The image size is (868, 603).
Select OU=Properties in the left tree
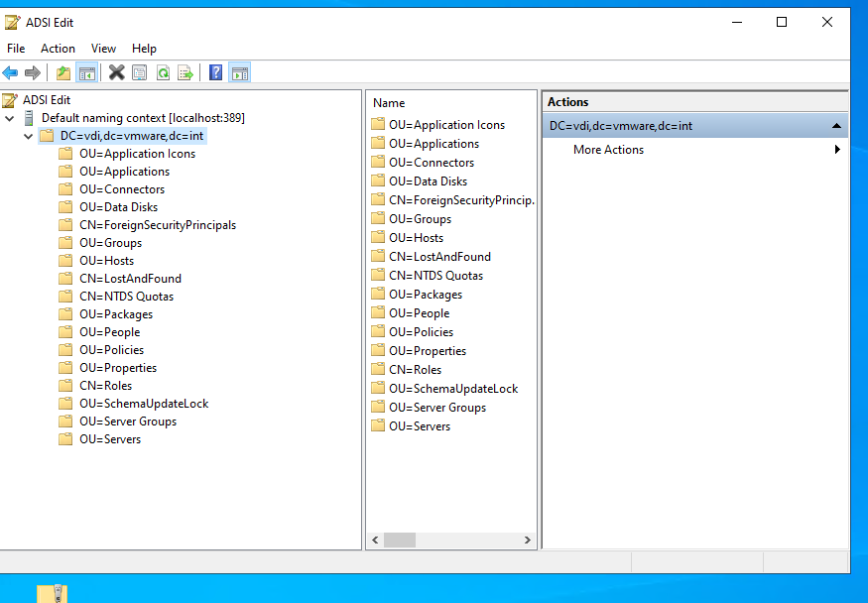(118, 368)
